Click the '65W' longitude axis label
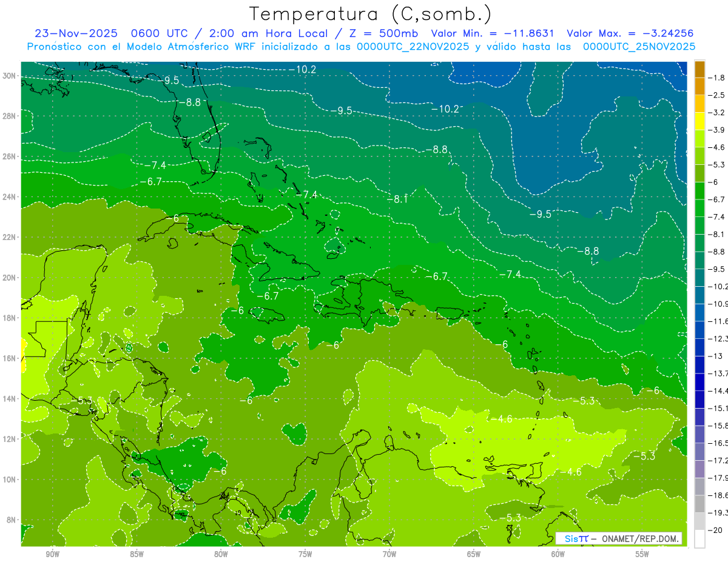 click(x=474, y=554)
